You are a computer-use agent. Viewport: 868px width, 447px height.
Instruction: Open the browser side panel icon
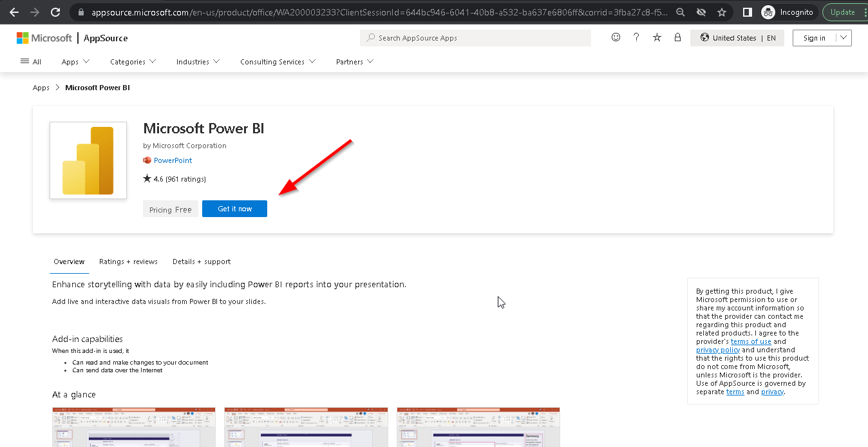pyautogui.click(x=747, y=12)
